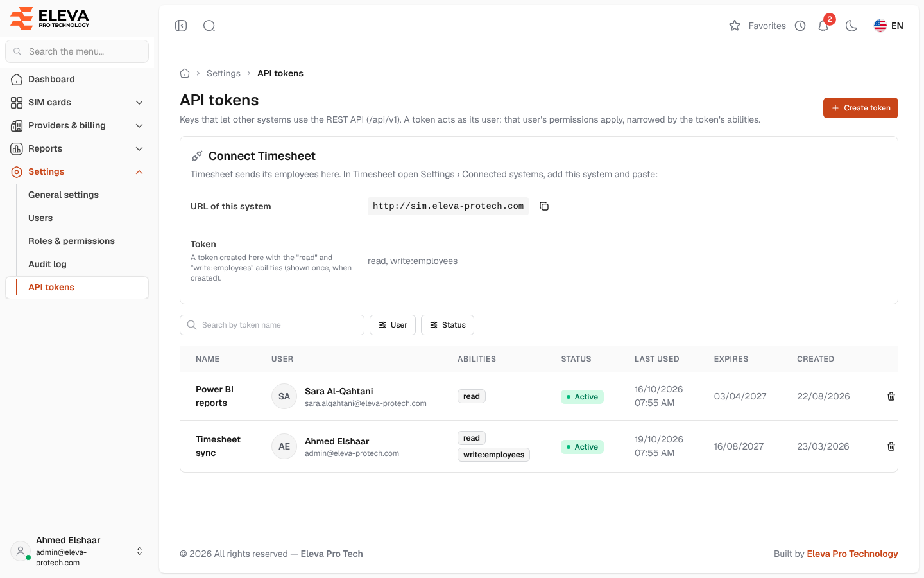This screenshot has height=578, width=924.
Task: Focus the Search by token name field
Action: [272, 325]
